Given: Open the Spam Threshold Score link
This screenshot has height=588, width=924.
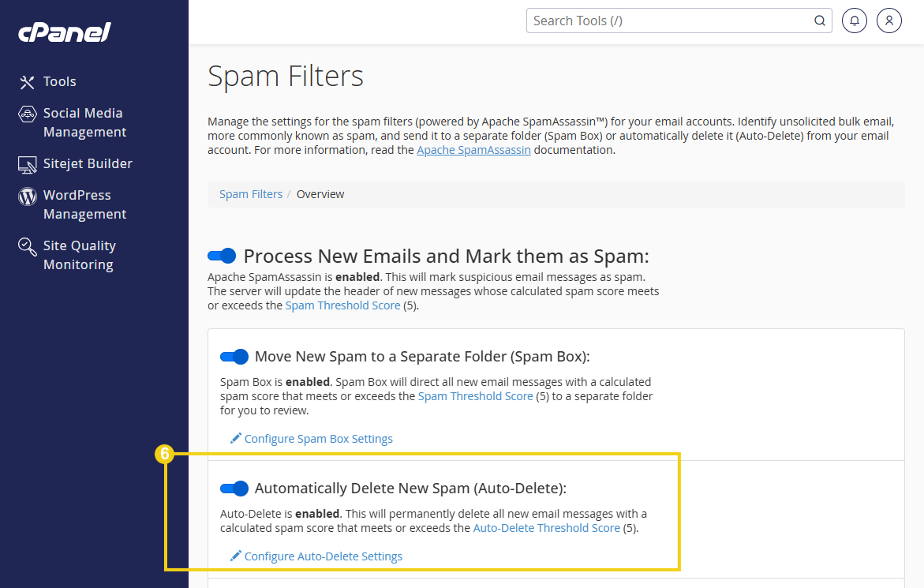Looking at the screenshot, I should [x=342, y=305].
